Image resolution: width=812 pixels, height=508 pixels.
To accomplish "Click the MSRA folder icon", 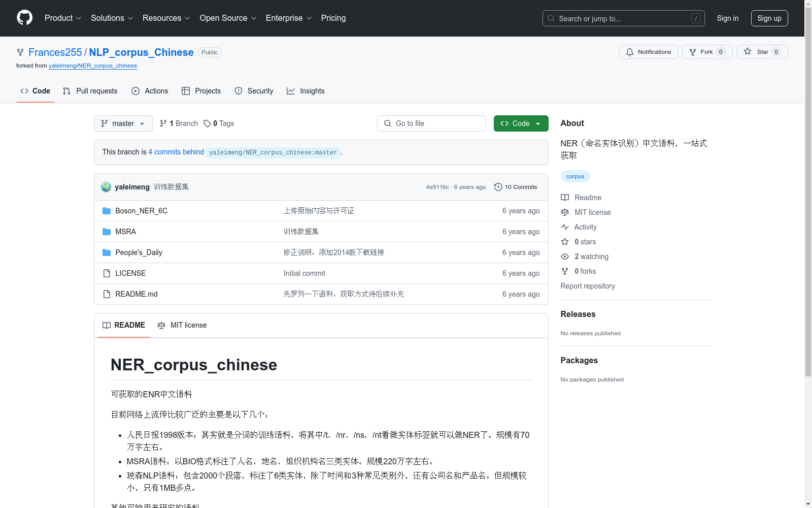I will tap(107, 232).
